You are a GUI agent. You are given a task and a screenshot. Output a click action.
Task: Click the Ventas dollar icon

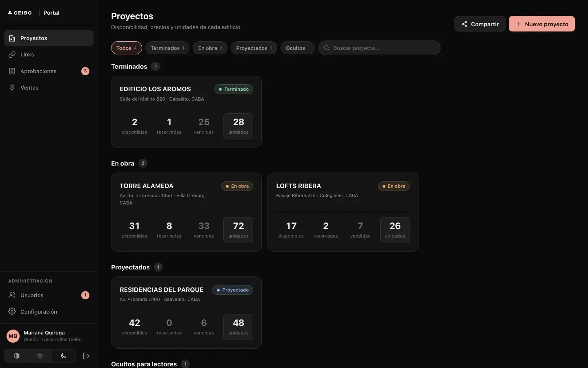(12, 88)
